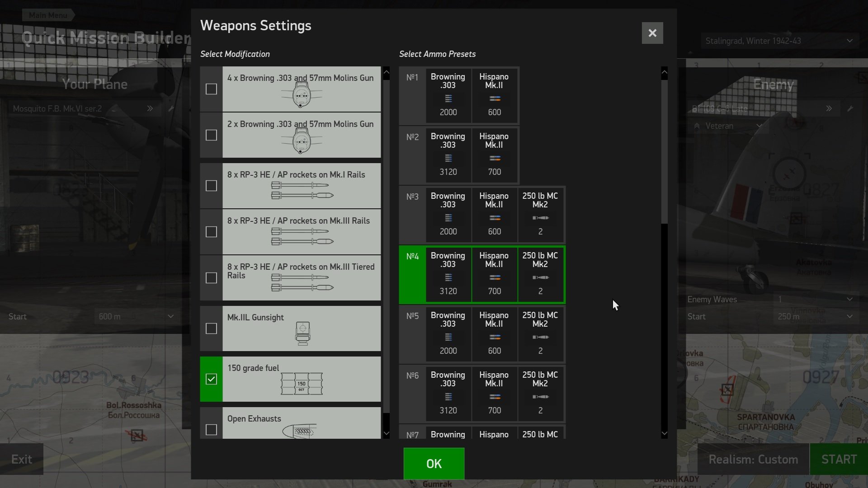
Task: Click the Mk.III Tiered Rails rocket icon
Action: [x=302, y=282]
